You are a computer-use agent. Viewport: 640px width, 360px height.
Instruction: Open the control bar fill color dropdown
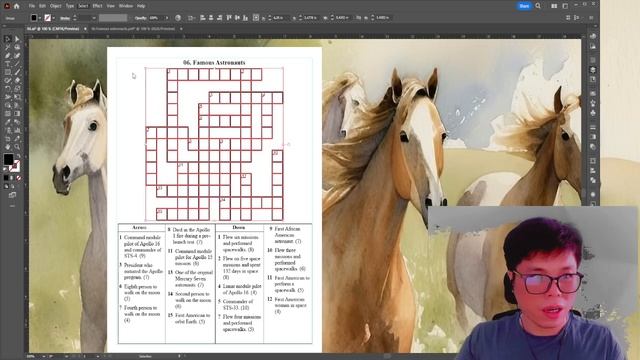click(40, 18)
